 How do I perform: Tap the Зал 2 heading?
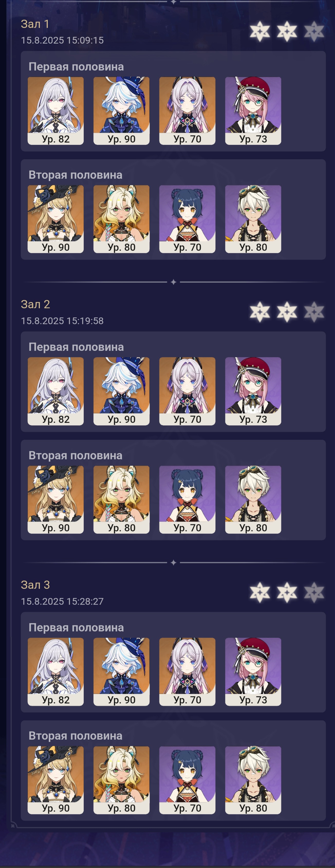coord(35,304)
